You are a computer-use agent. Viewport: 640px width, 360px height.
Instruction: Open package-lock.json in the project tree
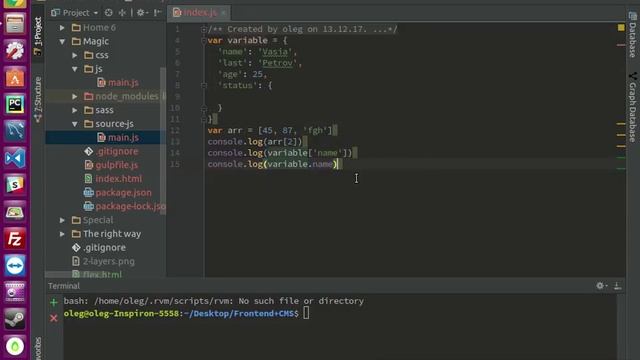tap(130, 206)
